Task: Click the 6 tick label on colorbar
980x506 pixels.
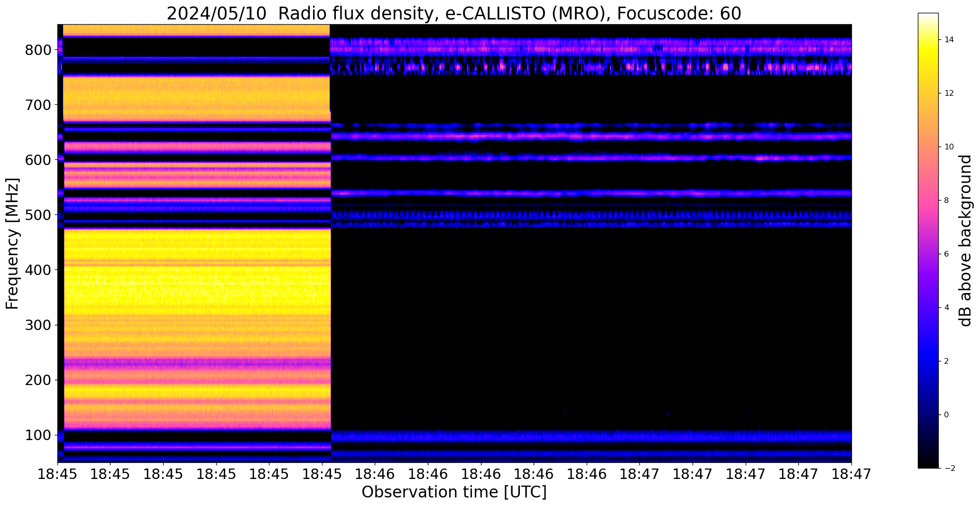Action: [946, 254]
